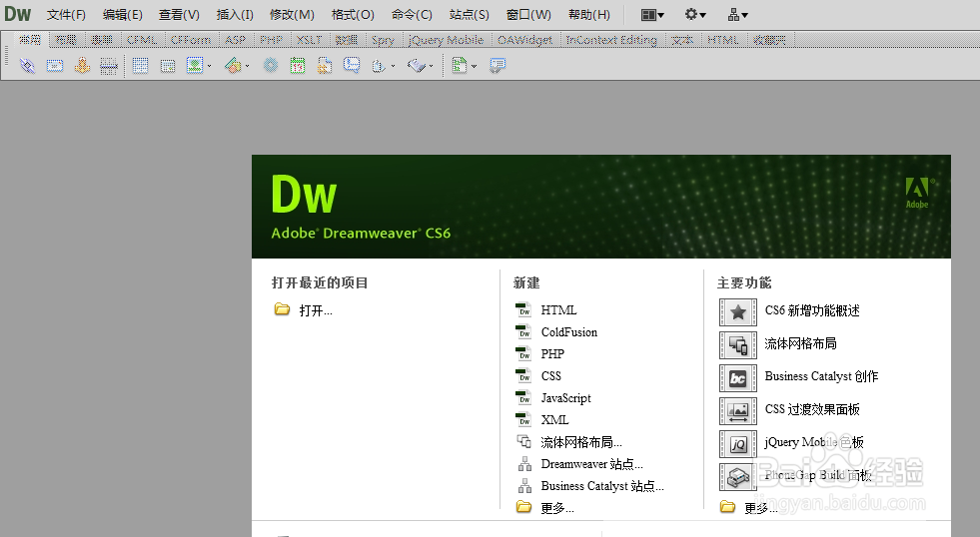Click the CS6 new features star icon

tap(737, 311)
